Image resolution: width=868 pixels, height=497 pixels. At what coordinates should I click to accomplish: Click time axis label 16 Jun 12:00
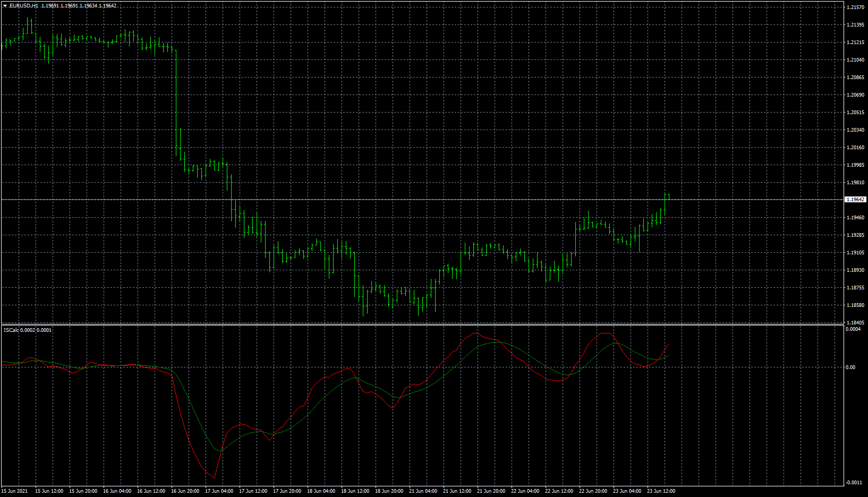[x=151, y=491]
